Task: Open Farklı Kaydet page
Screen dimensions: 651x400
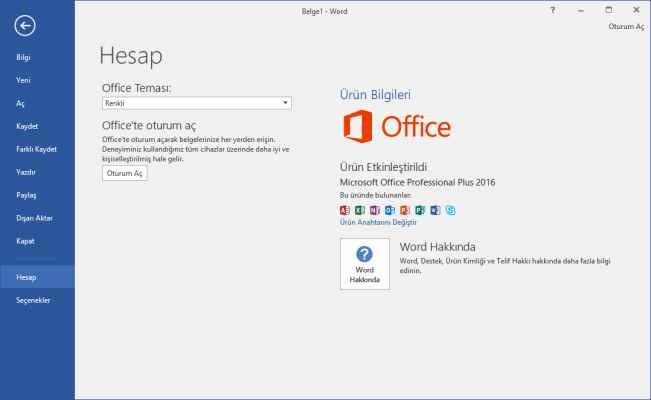Action: point(36,149)
